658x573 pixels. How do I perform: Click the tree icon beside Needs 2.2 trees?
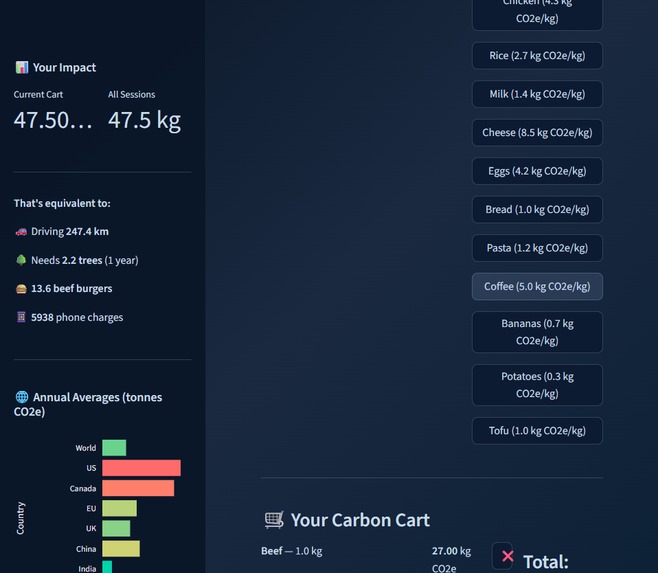point(21,260)
